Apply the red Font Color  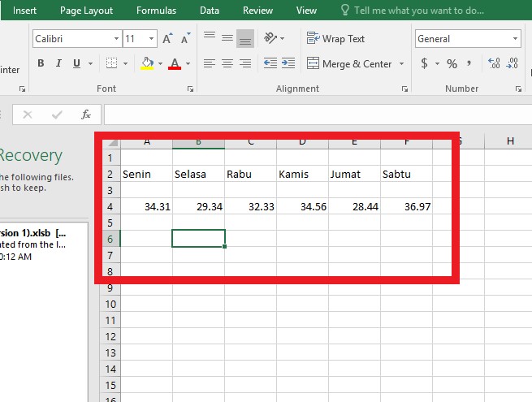click(x=175, y=63)
